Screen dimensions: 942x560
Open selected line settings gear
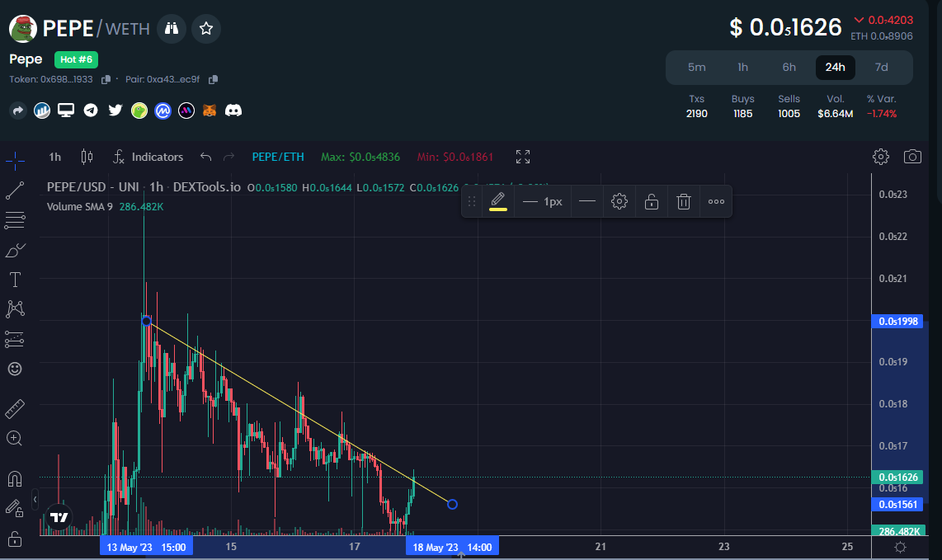click(x=619, y=202)
